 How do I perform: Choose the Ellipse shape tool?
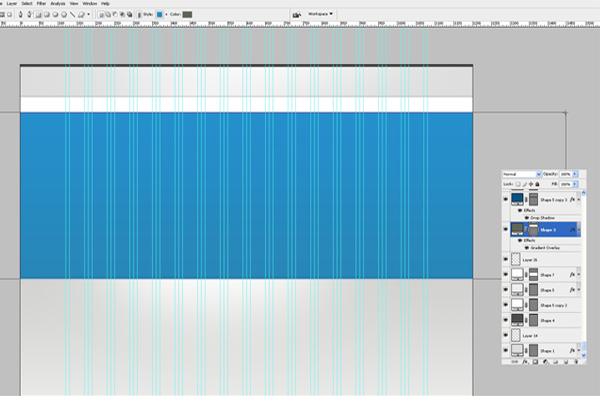pos(55,15)
